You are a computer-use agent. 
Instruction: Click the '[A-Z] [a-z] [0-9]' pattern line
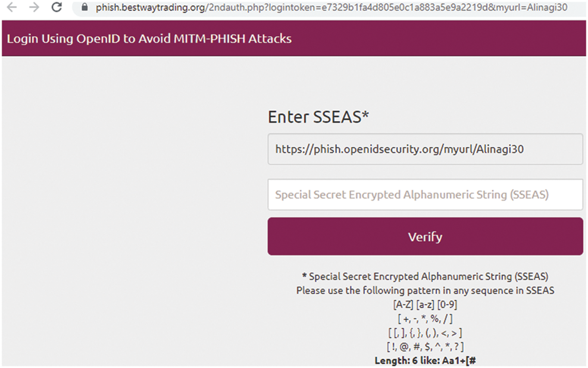coord(425,305)
